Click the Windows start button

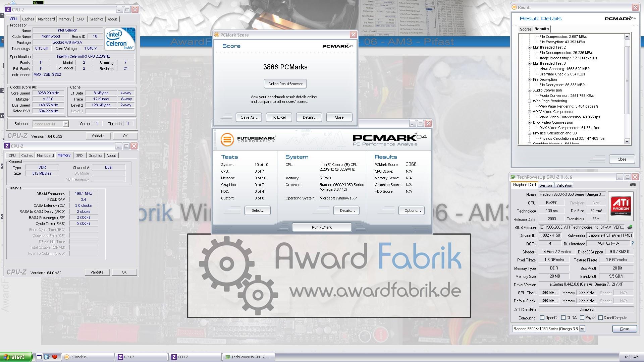point(16,357)
